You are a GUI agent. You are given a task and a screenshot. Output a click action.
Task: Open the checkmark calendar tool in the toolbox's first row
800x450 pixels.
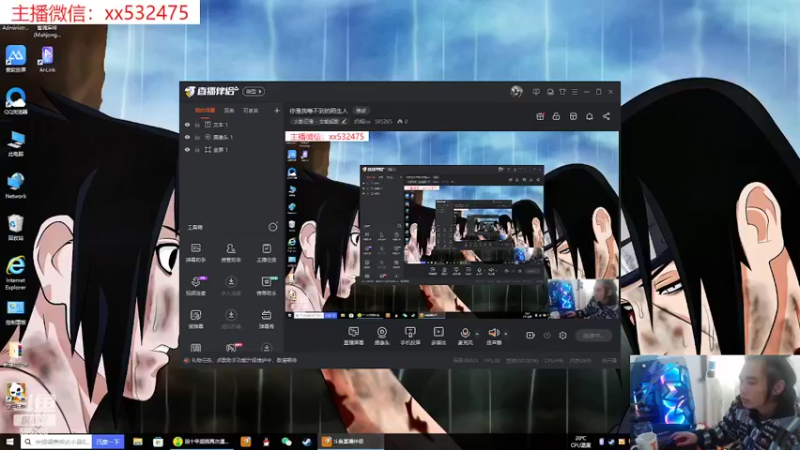point(266,253)
